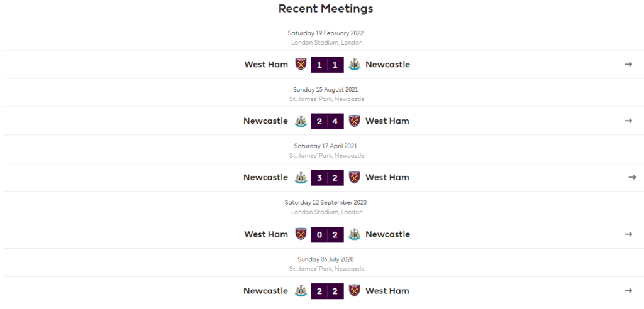Open the 2-2 scoreline box

pyautogui.click(x=327, y=291)
